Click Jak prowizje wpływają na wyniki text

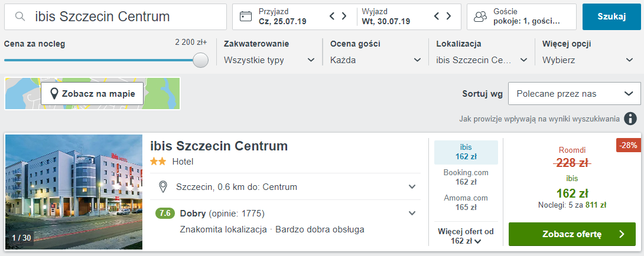[x=539, y=119]
